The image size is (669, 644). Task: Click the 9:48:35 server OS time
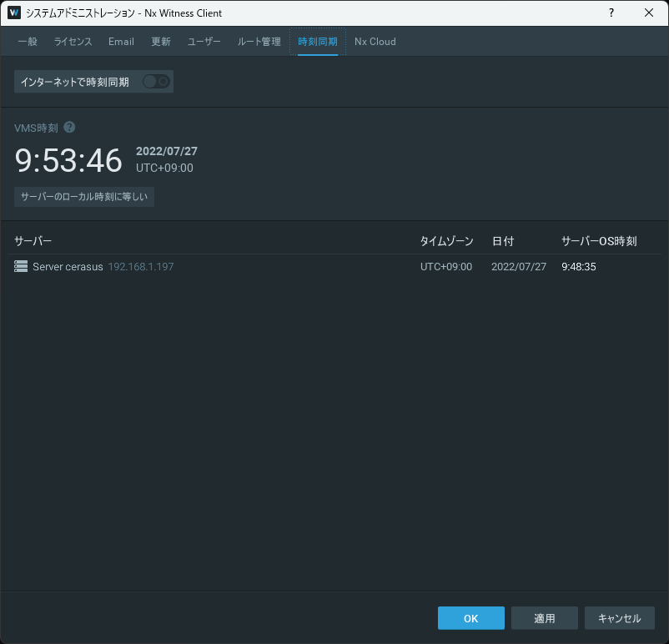(x=579, y=267)
